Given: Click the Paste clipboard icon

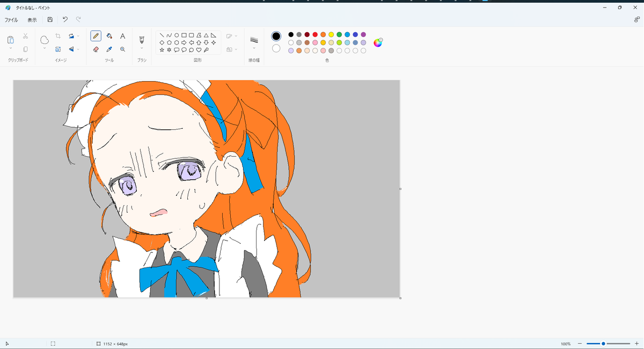Looking at the screenshot, I should coord(11,40).
